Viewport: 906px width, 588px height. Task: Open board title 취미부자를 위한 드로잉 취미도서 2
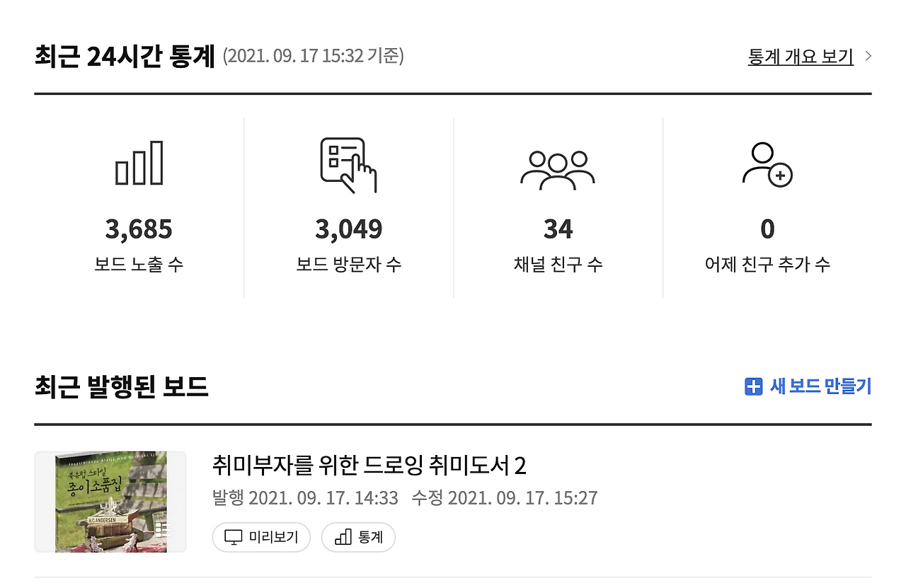pyautogui.click(x=369, y=466)
